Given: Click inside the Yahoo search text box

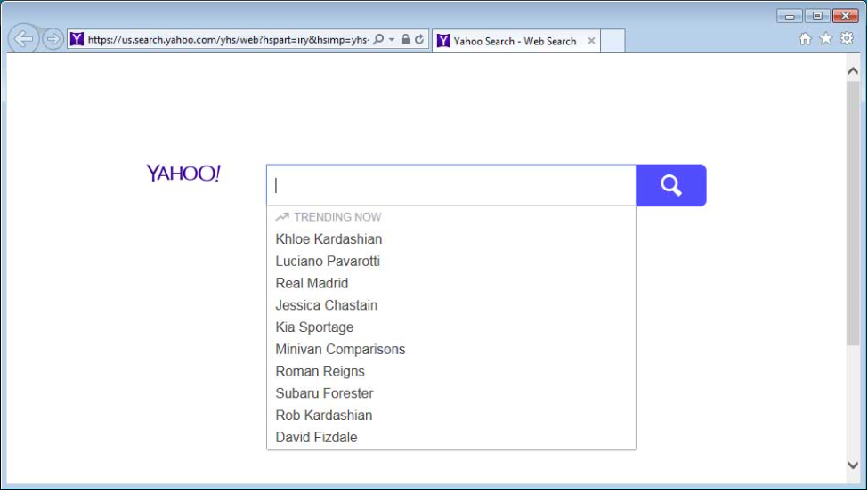Looking at the screenshot, I should (450, 185).
